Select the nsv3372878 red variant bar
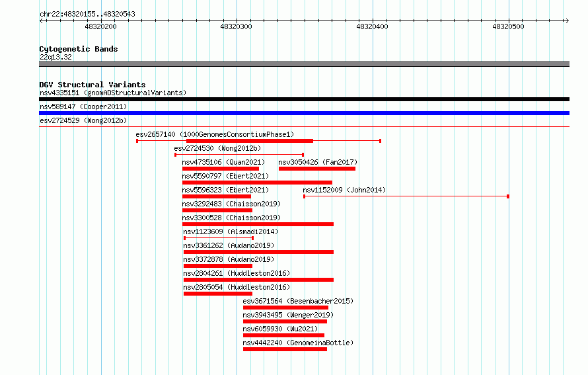This screenshot has height=375, width=588. coord(218,266)
